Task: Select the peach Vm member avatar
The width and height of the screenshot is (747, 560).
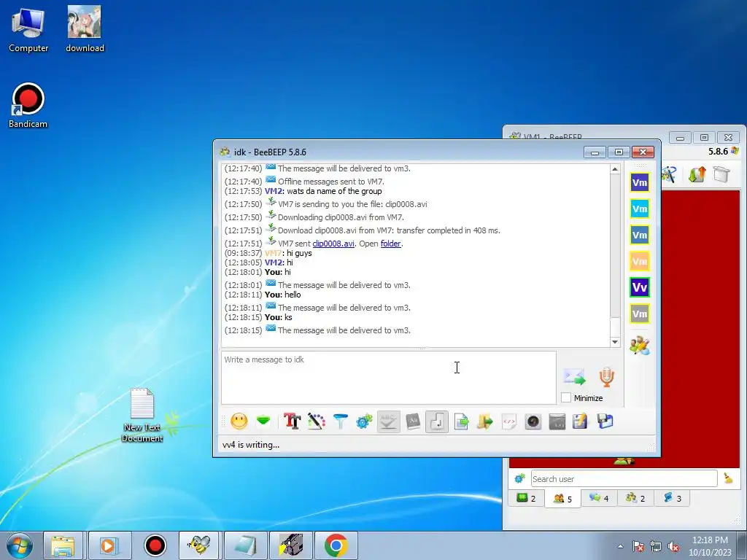Action: point(639,261)
